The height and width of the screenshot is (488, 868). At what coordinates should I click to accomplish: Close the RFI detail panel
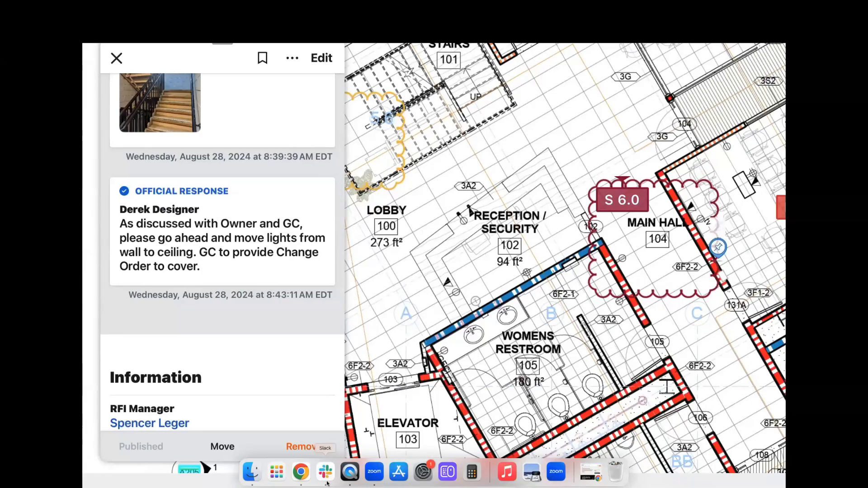[x=116, y=58]
